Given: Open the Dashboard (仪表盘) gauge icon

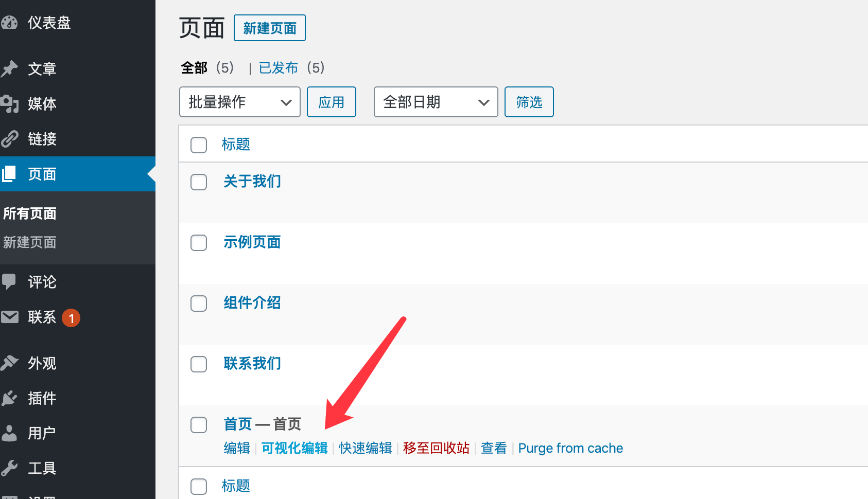Looking at the screenshot, I should tap(9, 23).
